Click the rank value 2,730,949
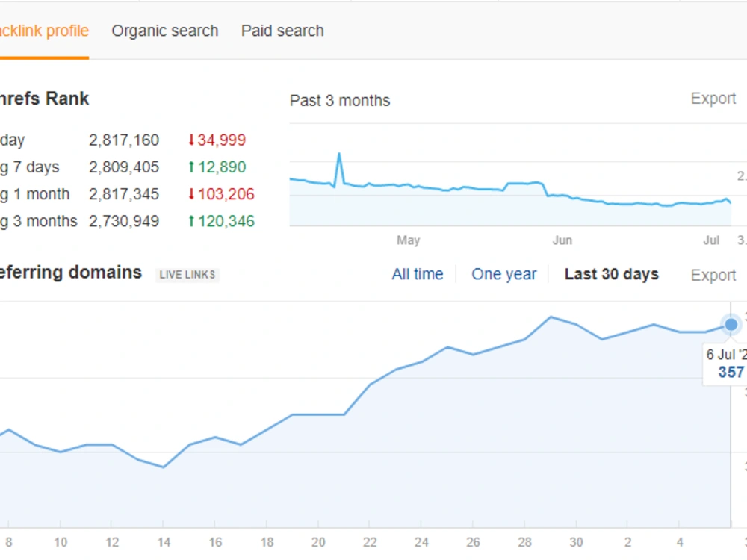 point(124,222)
